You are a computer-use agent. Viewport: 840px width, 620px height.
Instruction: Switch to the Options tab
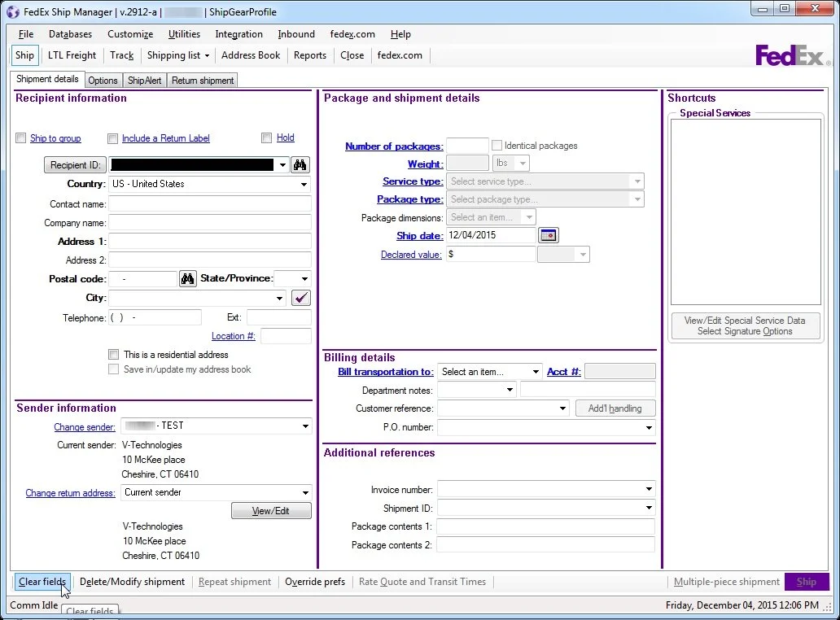coord(103,81)
